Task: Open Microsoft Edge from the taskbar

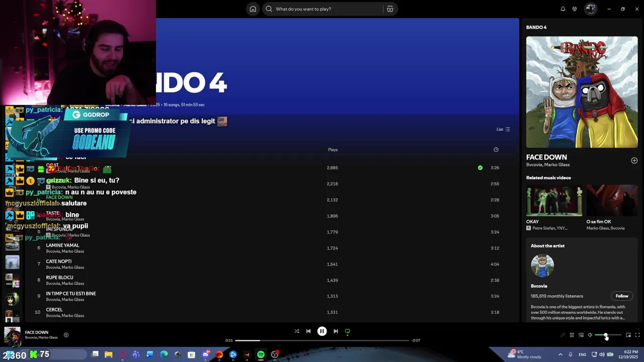Action: click(164, 354)
